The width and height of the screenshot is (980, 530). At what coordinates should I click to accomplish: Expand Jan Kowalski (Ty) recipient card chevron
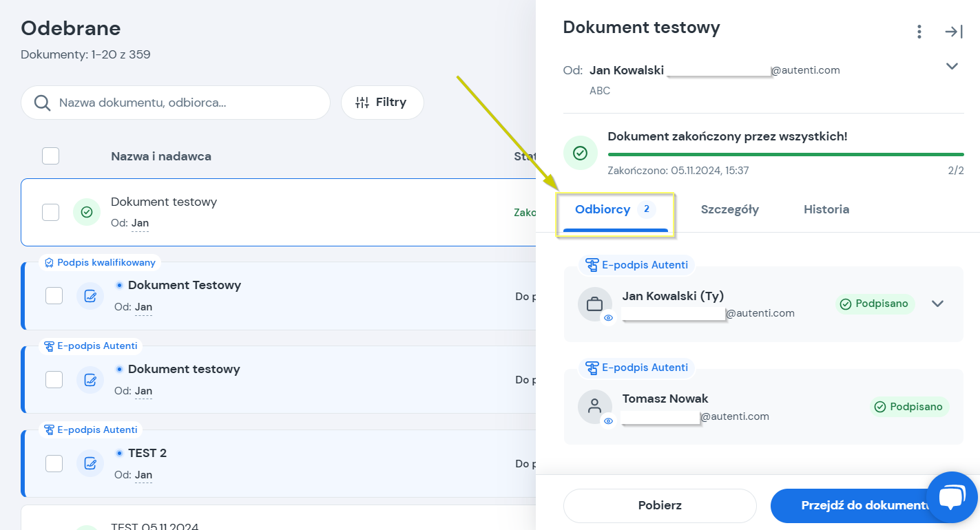tap(937, 304)
